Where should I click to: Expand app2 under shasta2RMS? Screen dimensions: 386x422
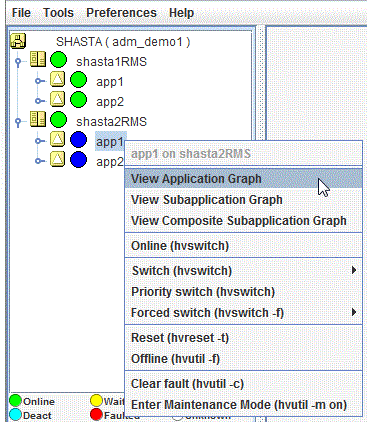tap(39, 161)
